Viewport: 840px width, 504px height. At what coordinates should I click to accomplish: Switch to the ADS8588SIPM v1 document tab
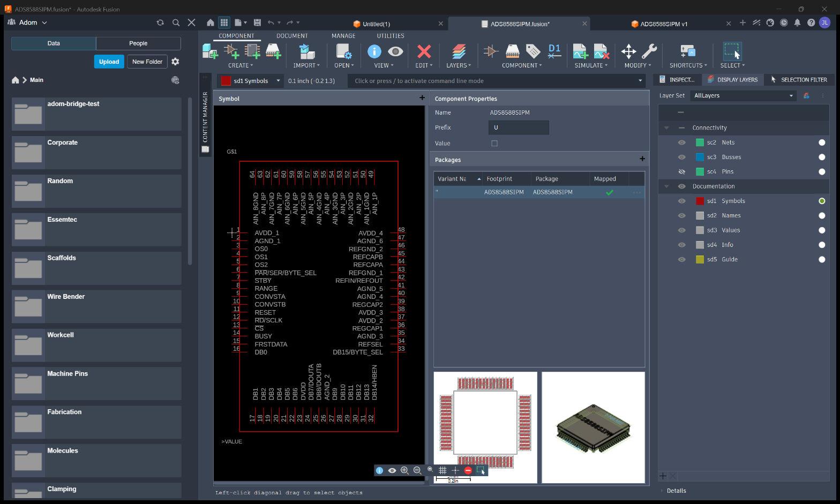(664, 24)
